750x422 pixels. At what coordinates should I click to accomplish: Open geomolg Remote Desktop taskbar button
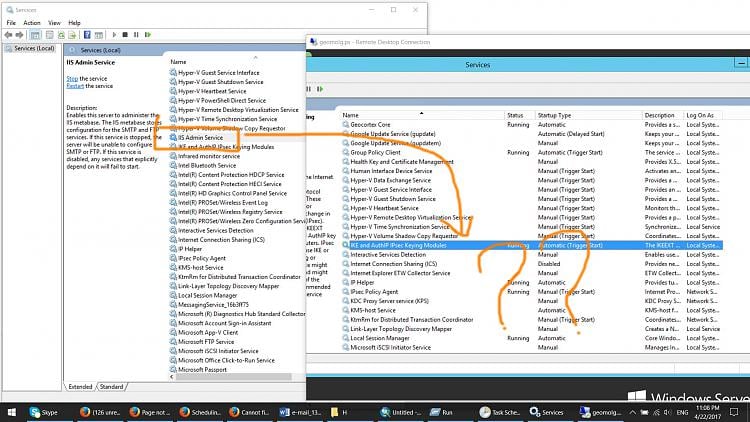point(600,412)
